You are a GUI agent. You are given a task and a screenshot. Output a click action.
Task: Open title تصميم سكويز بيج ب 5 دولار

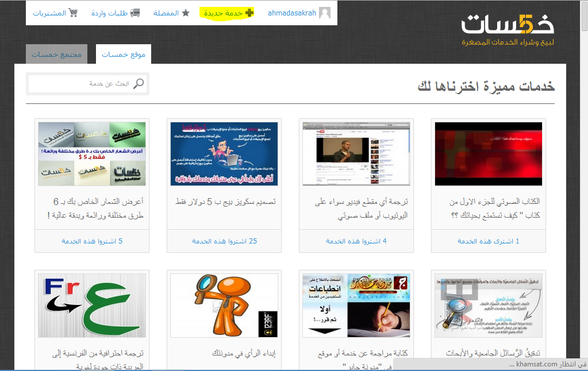coord(226,202)
